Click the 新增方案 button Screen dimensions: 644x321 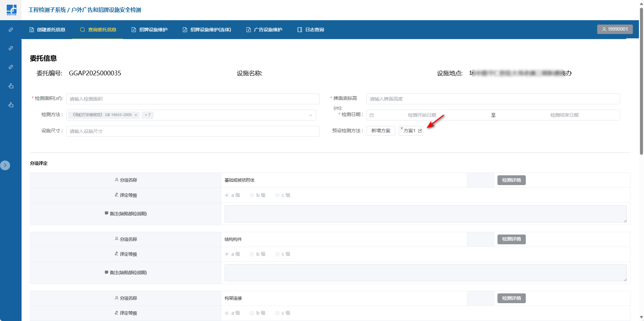point(381,131)
